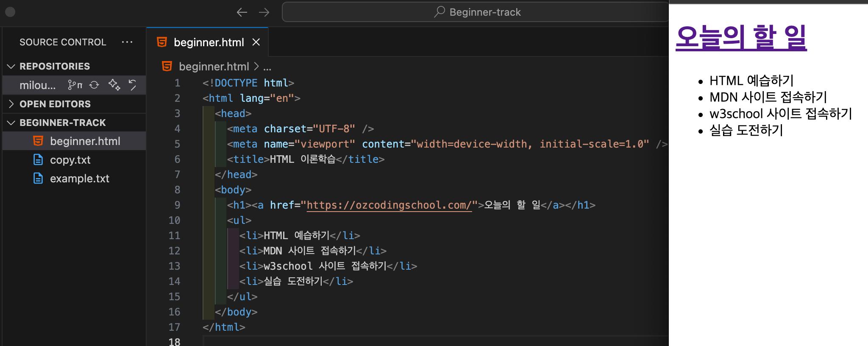Open example.txt from the explorer
Screen dimensions: 868x346
click(79, 179)
